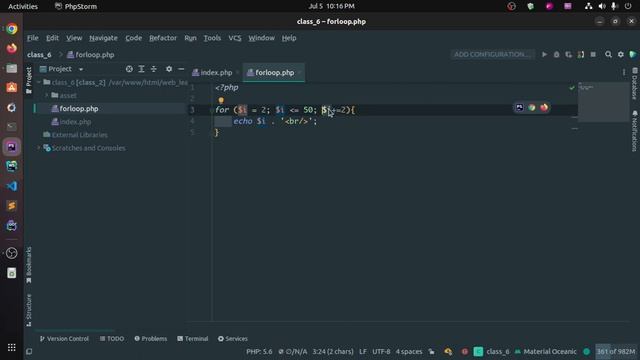
Task: Change 4 spaces indent setting
Action: point(409,351)
